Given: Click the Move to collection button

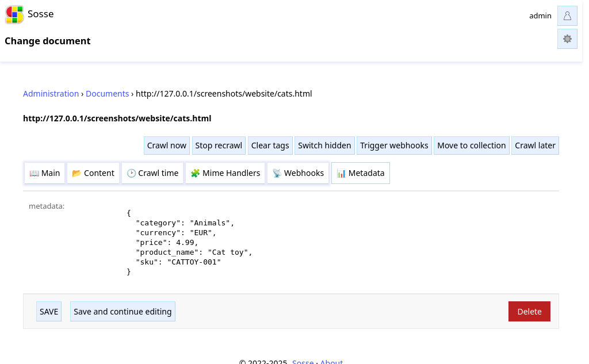Looking at the screenshot, I should [472, 145].
